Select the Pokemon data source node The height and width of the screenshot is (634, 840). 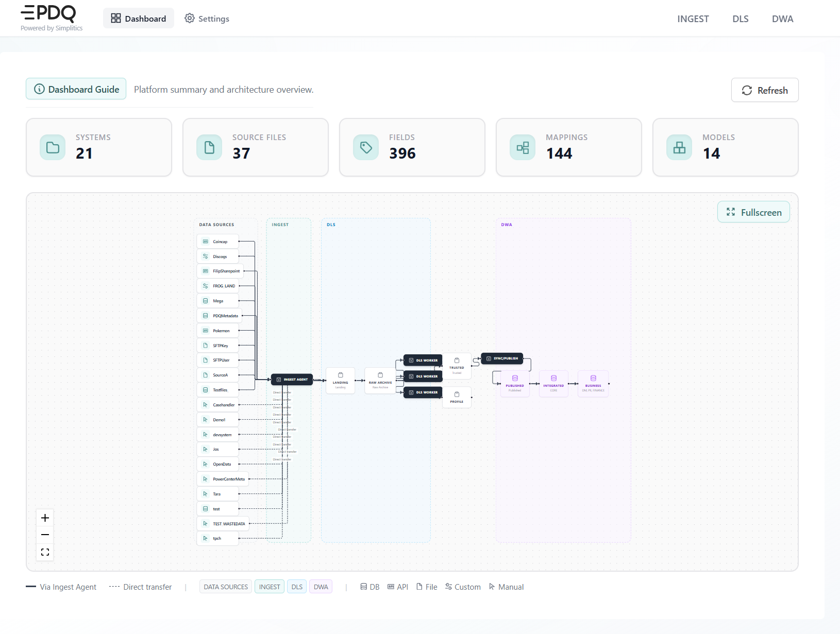point(217,331)
